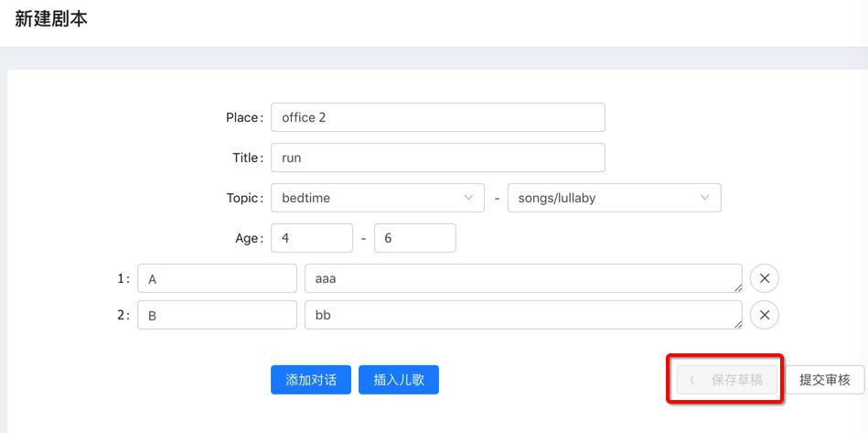This screenshot has width=868, height=433.
Task: Select the maximum Age field showing 6
Action: [414, 238]
